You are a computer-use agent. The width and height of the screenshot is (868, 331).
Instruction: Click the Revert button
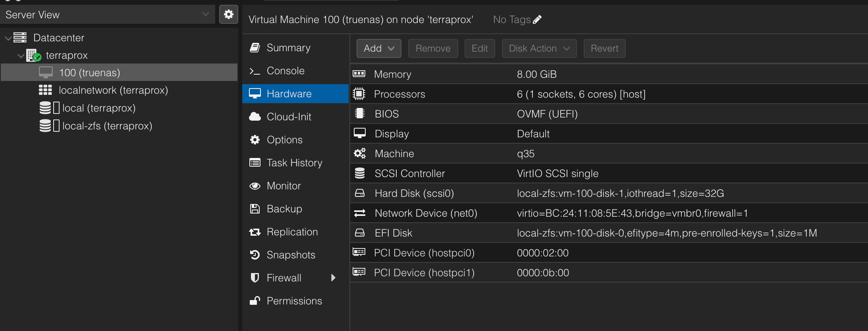pyautogui.click(x=604, y=48)
